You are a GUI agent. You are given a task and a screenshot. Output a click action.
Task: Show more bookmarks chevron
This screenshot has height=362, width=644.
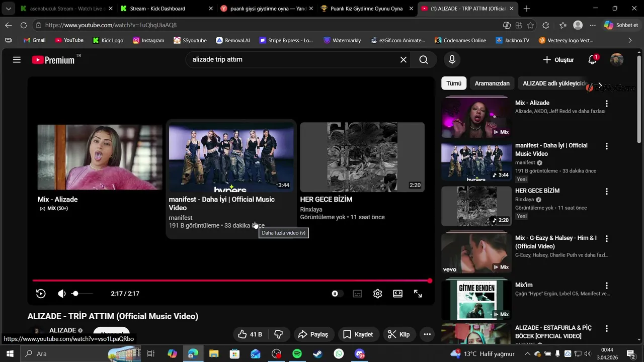pyautogui.click(x=630, y=40)
